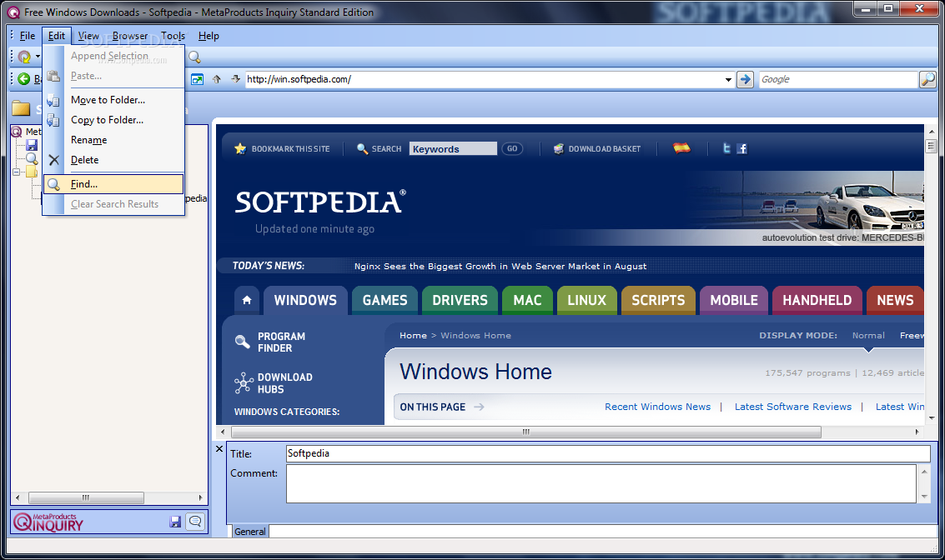Image resolution: width=945 pixels, height=560 pixels.
Task: Choose Find... from the Edit menu
Action: (113, 184)
